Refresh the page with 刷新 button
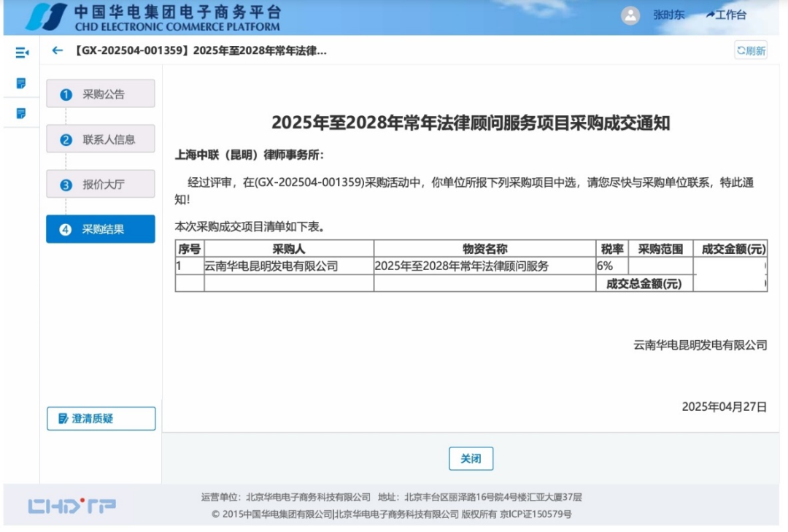Screen dimensions: 788x532 point(751,50)
